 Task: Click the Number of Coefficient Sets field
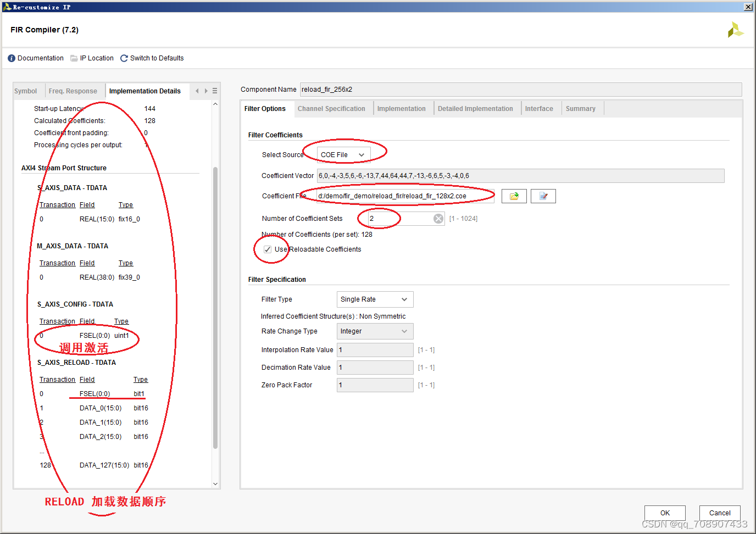(406, 219)
